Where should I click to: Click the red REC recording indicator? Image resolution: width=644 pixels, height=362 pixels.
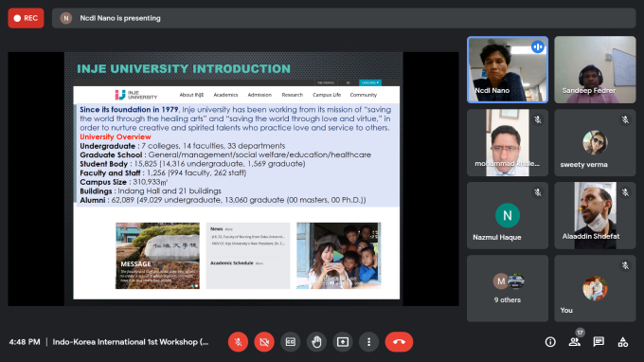pyautogui.click(x=26, y=18)
